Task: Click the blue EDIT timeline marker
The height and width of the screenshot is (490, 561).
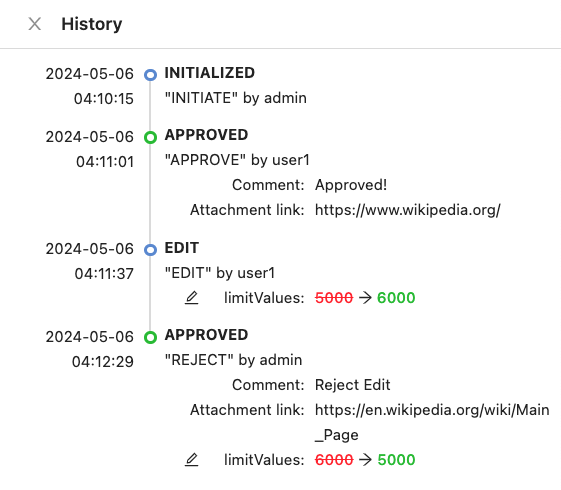Action: pos(150,250)
